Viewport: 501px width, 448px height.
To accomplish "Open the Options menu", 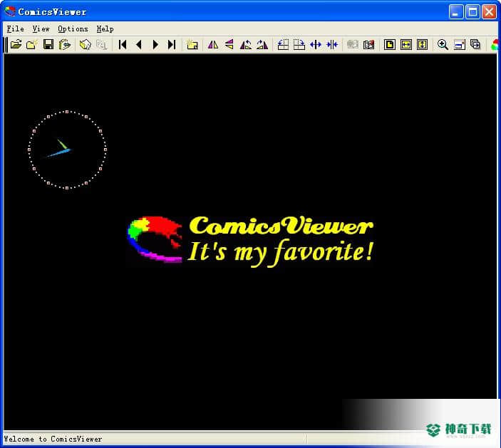I will 73,28.
